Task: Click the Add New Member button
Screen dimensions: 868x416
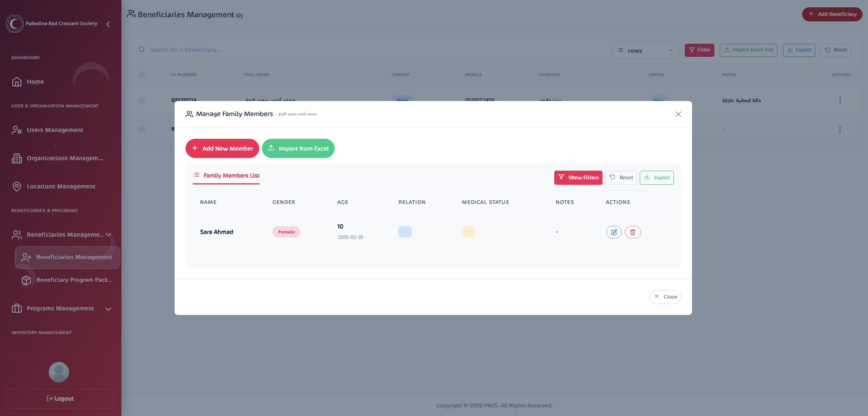Action: (222, 148)
